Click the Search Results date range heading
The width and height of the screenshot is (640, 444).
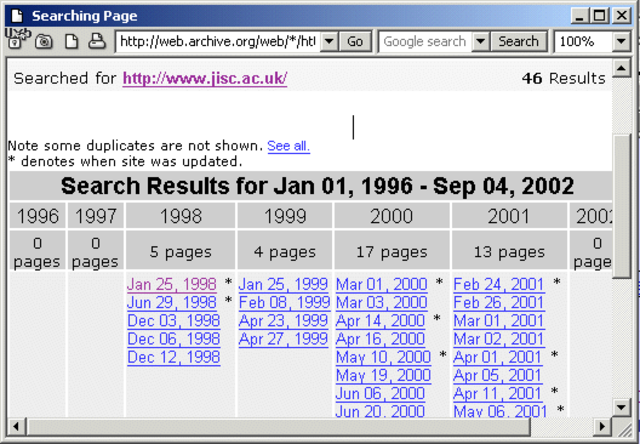(x=317, y=186)
